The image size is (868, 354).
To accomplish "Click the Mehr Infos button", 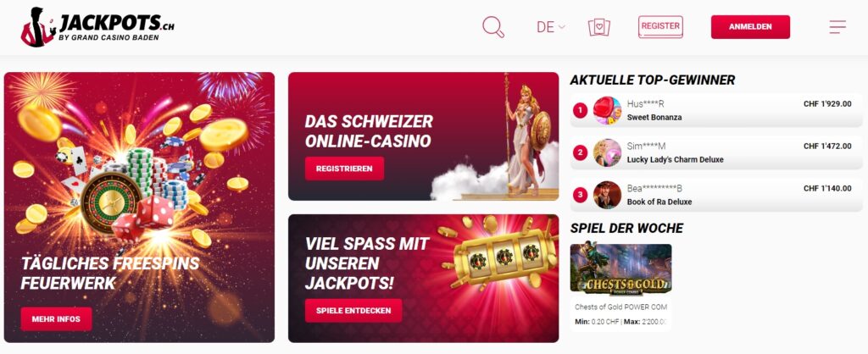I will pyautogui.click(x=56, y=319).
